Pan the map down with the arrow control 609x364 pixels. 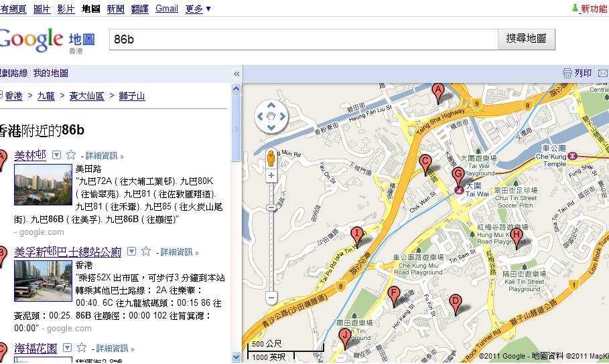tap(271, 127)
